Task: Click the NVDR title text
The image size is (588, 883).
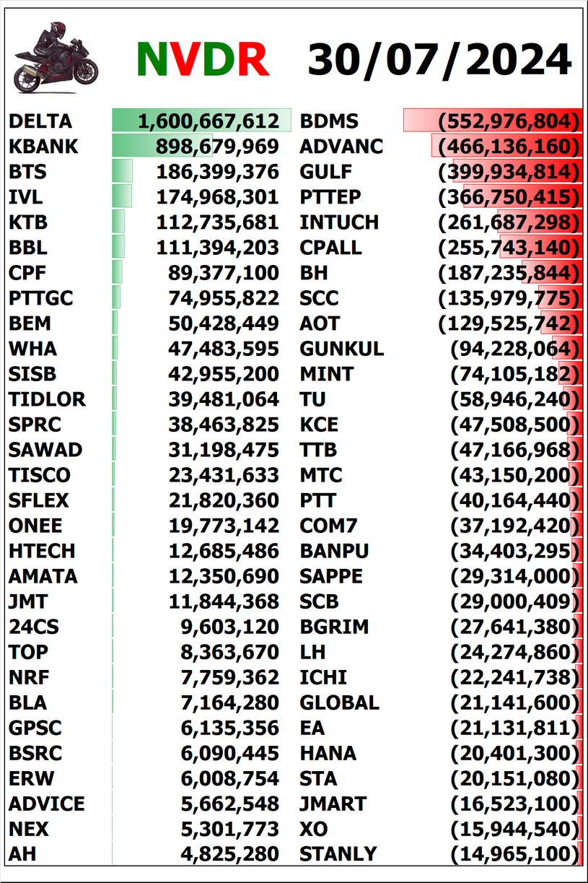Action: [x=203, y=60]
